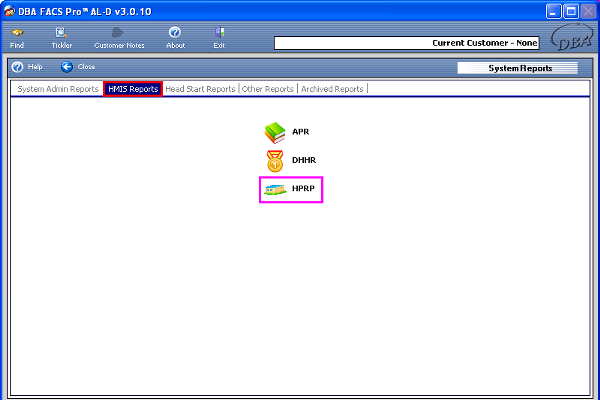
Task: Open the DHHR medal icon
Action: click(x=274, y=160)
